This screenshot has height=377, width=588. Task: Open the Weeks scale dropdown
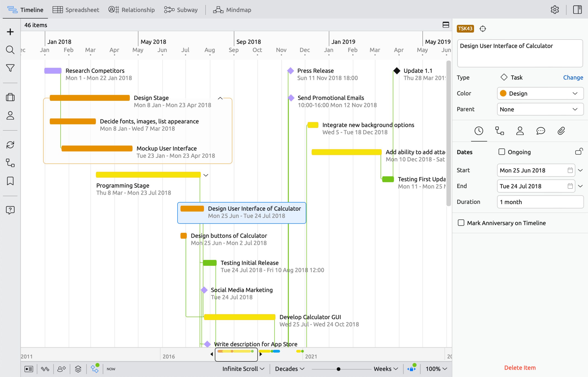[386, 369]
